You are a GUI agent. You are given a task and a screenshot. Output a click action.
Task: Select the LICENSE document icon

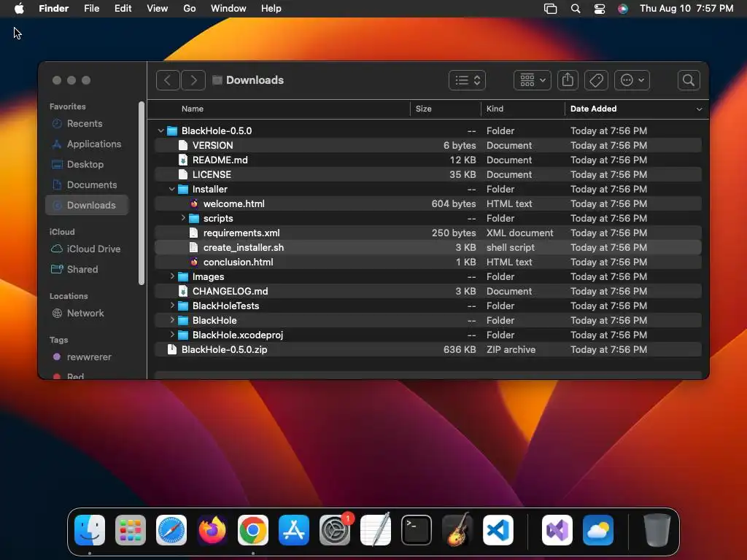[x=183, y=174]
